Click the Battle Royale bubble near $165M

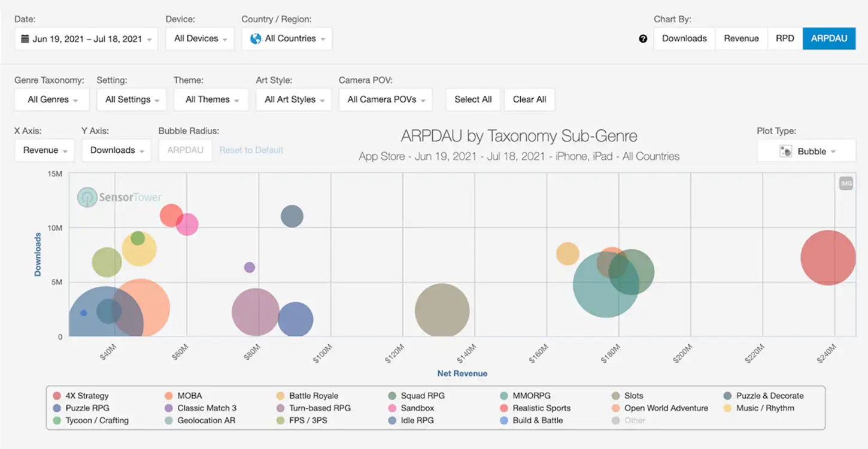tap(566, 253)
